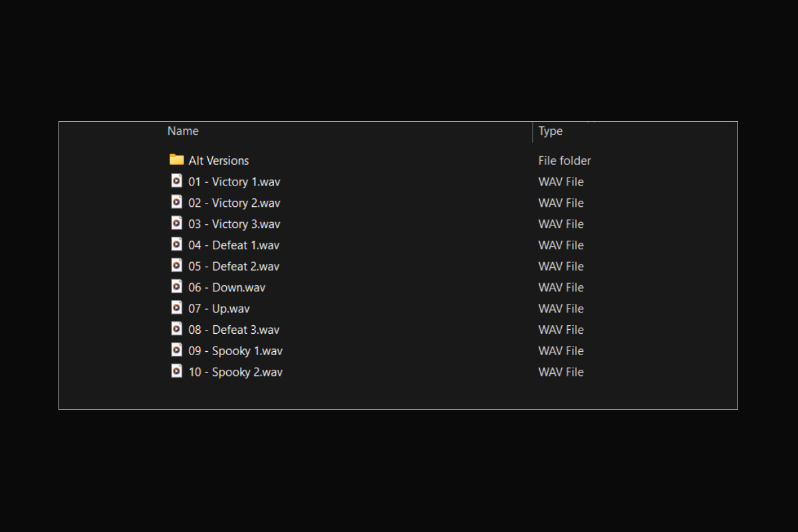
Task: Select the file name 05 - Defeat 2.wav
Action: pyautogui.click(x=234, y=267)
